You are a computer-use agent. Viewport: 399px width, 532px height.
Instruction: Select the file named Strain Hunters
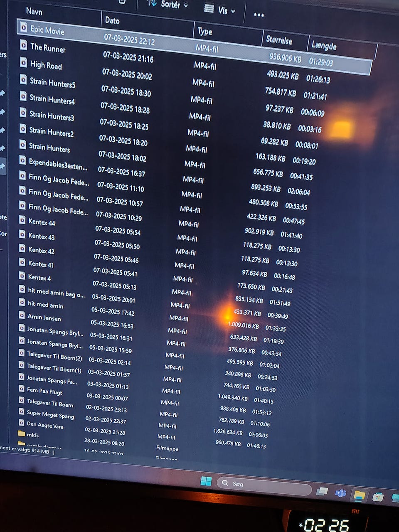click(49, 147)
